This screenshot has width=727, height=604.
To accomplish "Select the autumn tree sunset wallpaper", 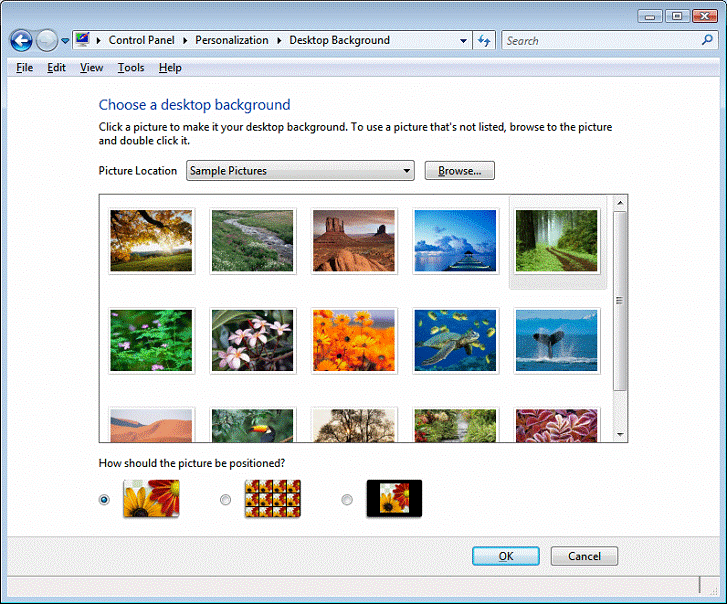I will pos(151,241).
